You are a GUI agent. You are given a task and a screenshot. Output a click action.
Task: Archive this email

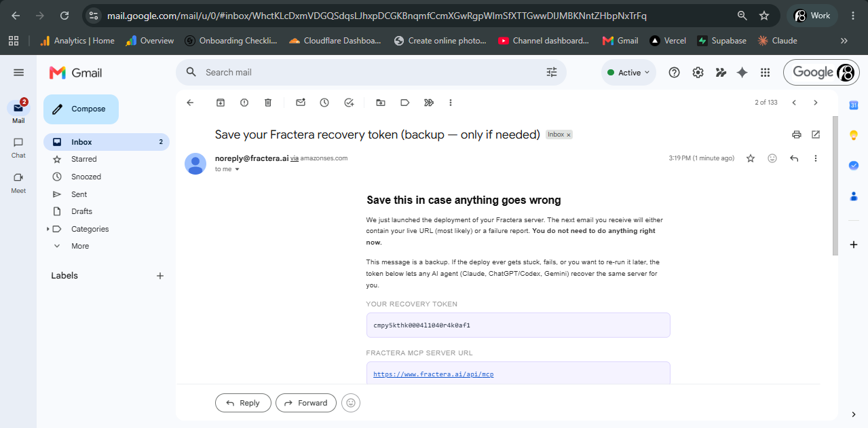point(221,103)
